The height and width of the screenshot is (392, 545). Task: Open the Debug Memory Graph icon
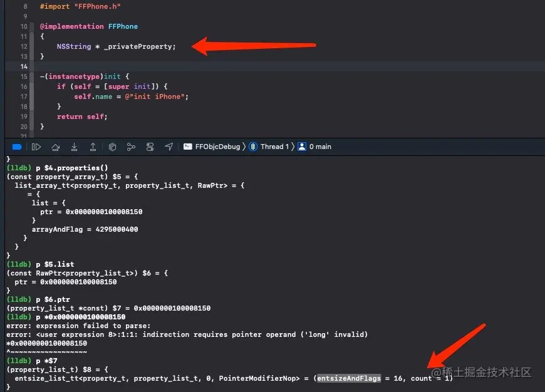(x=131, y=147)
